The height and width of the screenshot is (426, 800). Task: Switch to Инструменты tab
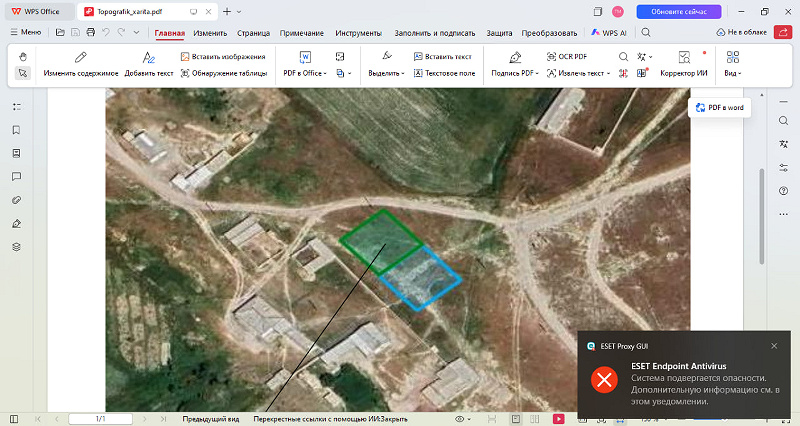coord(358,33)
